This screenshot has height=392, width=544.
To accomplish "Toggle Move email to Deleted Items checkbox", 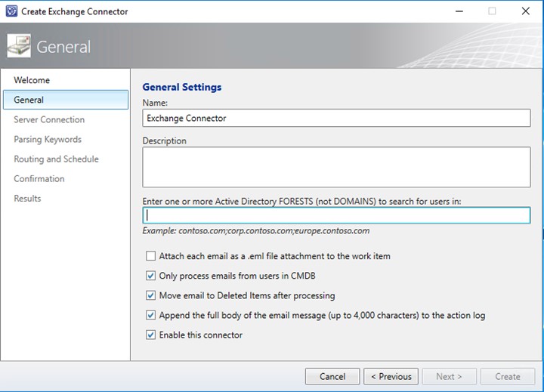I will pos(150,295).
